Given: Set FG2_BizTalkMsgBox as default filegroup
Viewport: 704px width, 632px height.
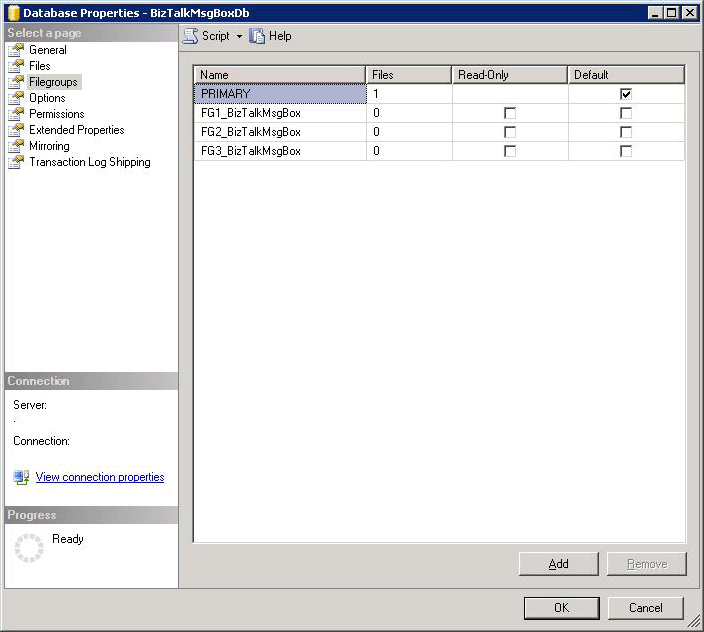Looking at the screenshot, I should tap(626, 132).
